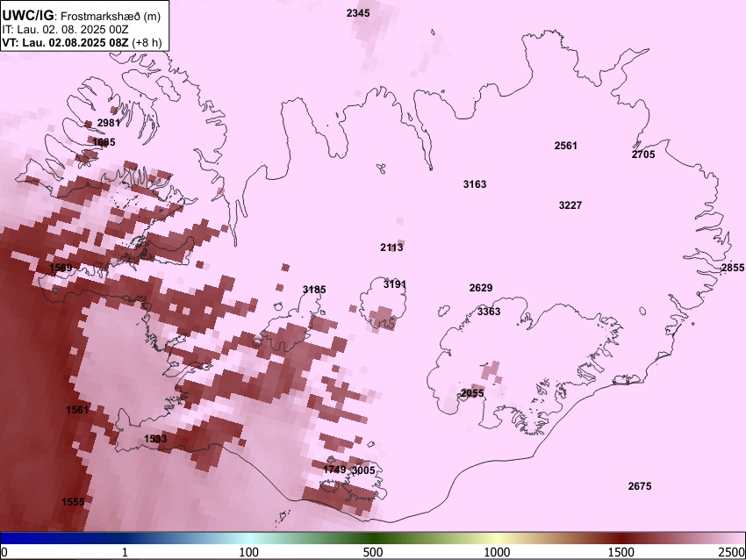Click the value 3005 label
The height and width of the screenshot is (560, 746).
coord(363,470)
